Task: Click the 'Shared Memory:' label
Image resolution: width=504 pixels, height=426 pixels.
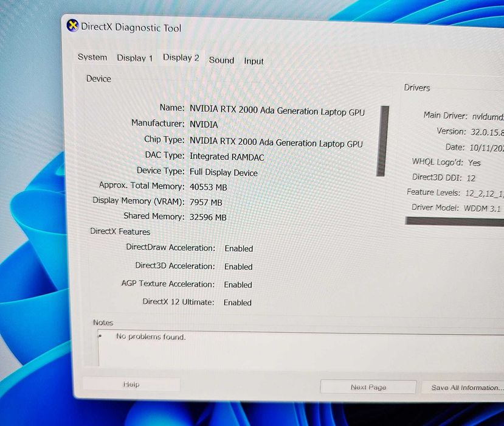Action: 154,216
